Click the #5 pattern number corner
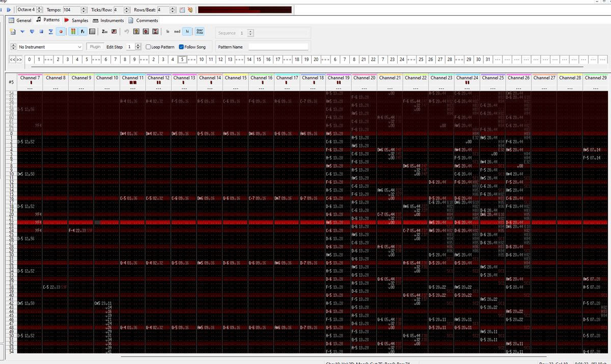Screen dimensions: 611x364 [11, 82]
